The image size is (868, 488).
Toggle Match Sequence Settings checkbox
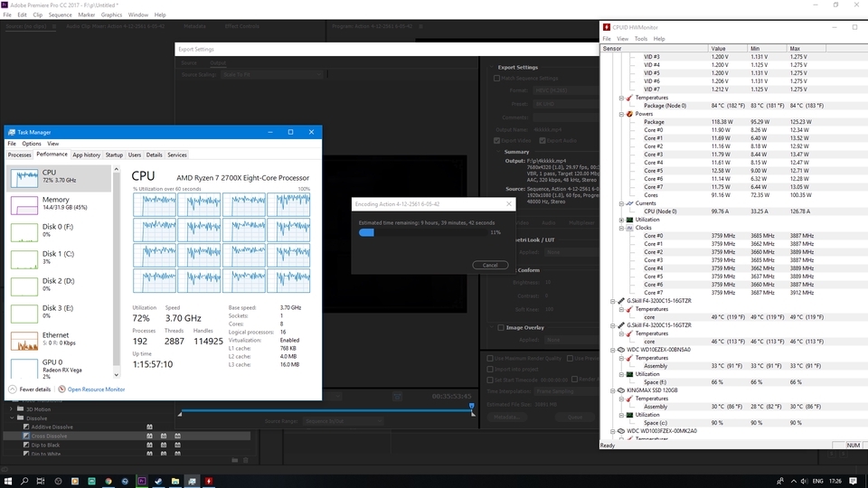tap(496, 78)
